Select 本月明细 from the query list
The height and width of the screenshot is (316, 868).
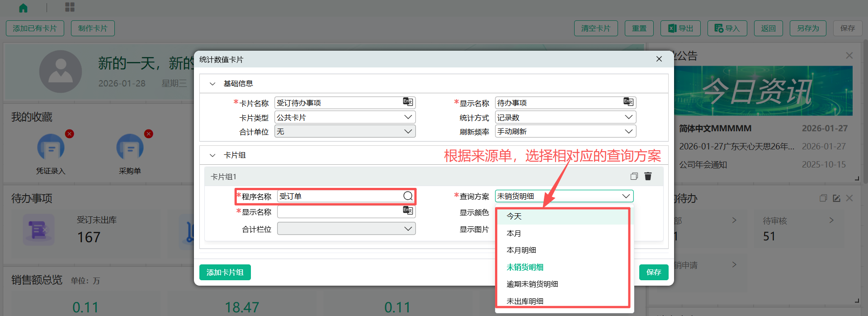tap(521, 250)
